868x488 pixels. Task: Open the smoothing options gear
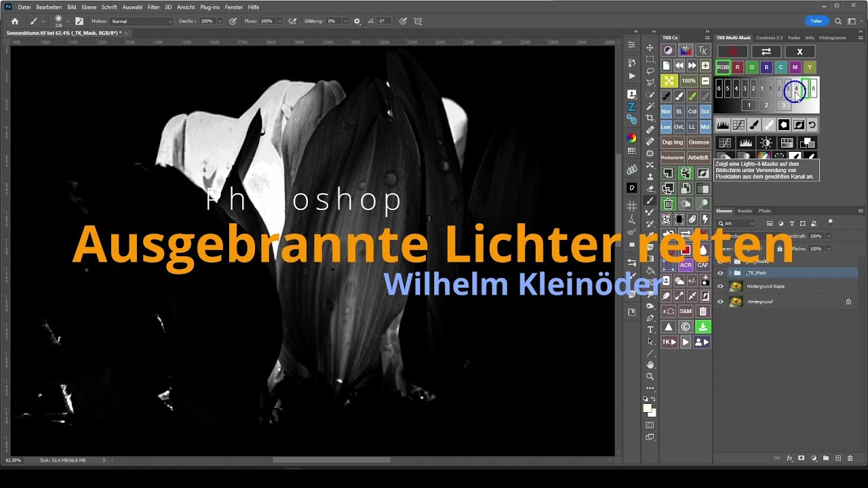357,21
